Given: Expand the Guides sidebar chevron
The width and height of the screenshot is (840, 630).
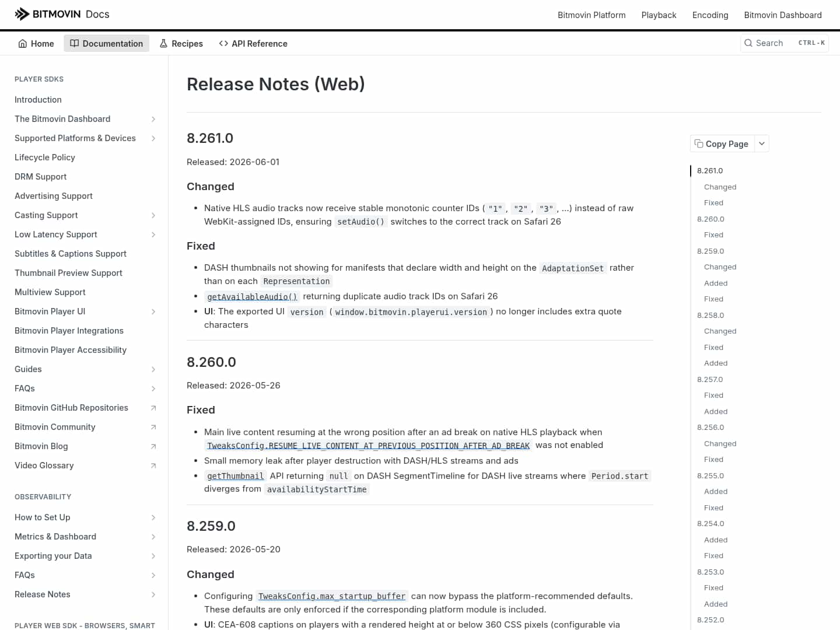Looking at the screenshot, I should (x=153, y=369).
